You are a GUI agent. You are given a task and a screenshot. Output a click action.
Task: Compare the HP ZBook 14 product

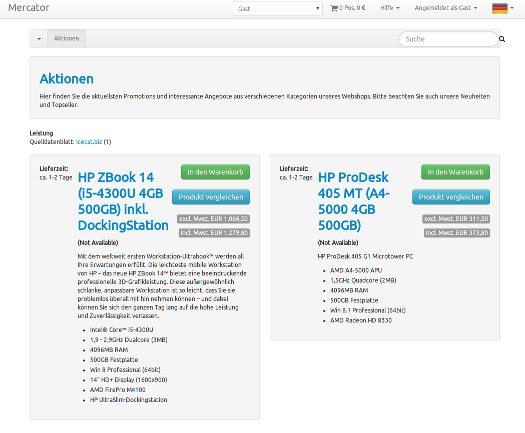coord(211,197)
